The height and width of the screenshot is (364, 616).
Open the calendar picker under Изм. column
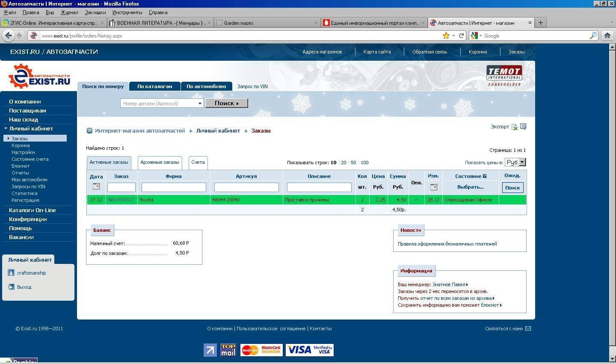click(x=433, y=187)
